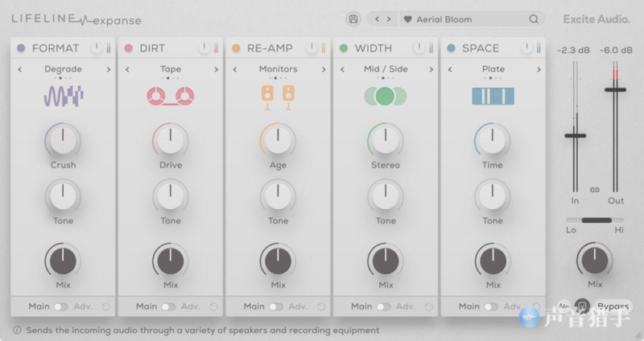Link In and Out faders with chain icon
Viewport: 644px width, 341px height.
pos(595,190)
